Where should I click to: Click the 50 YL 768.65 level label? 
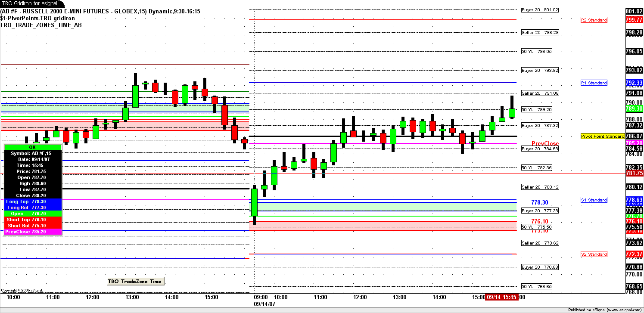coord(536,286)
